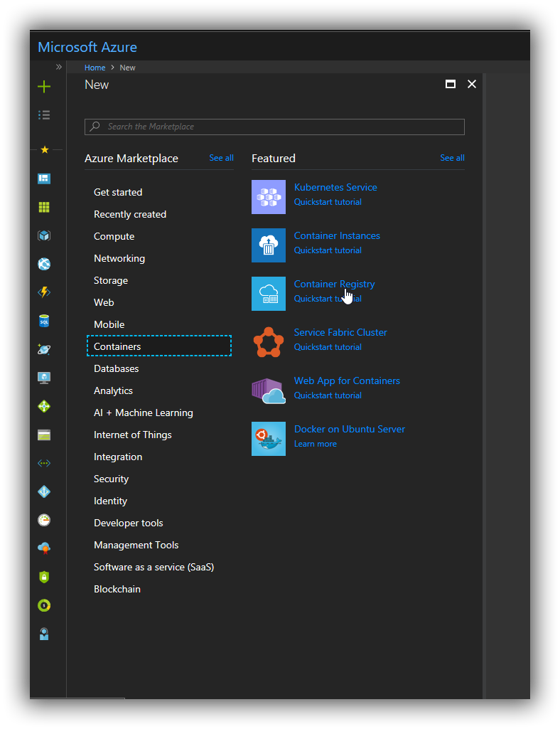Click the green plus Create a resource icon
The width and height of the screenshot is (560, 729).
pos(44,87)
